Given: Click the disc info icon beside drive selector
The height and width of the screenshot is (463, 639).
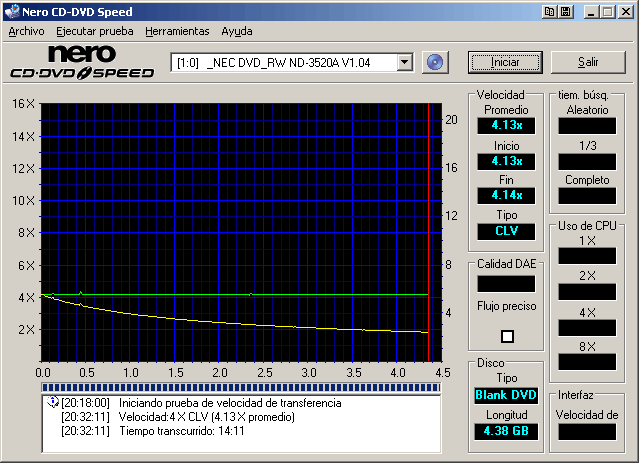Looking at the screenshot, I should coord(433,62).
